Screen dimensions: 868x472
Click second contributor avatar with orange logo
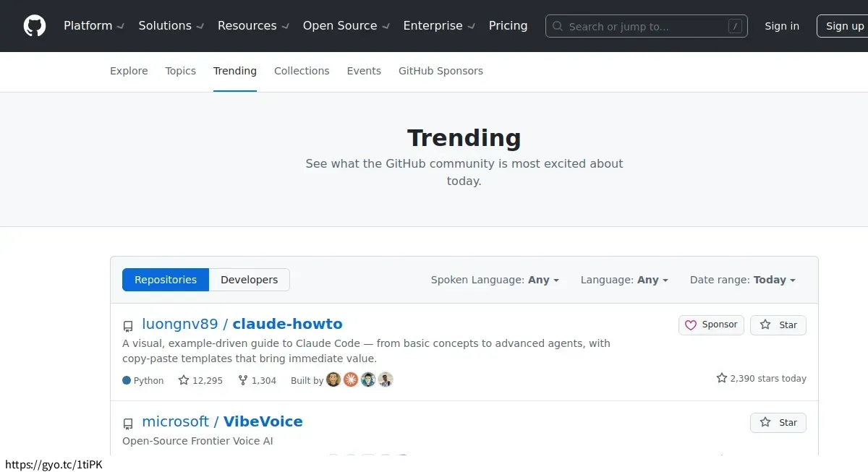tap(351, 379)
